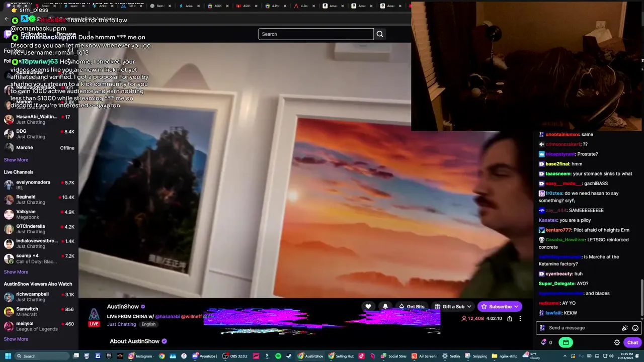Click the bits cheer icon in chat input
The width and height of the screenshot is (644, 362).
click(625, 328)
